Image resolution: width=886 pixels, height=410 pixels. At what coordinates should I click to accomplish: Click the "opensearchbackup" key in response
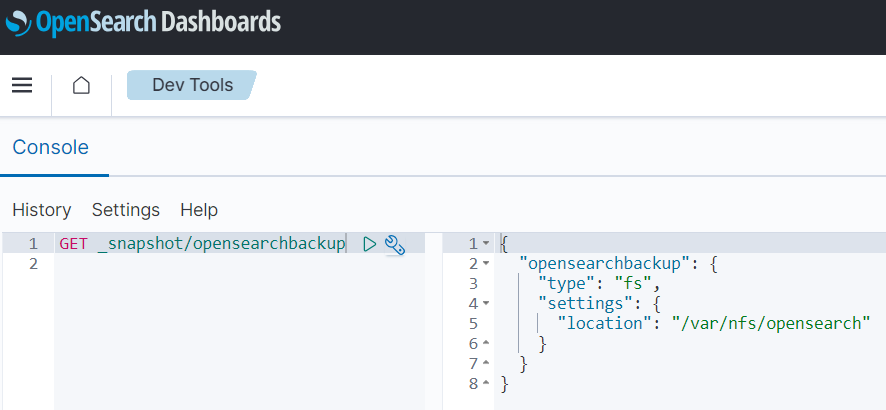(x=603, y=264)
